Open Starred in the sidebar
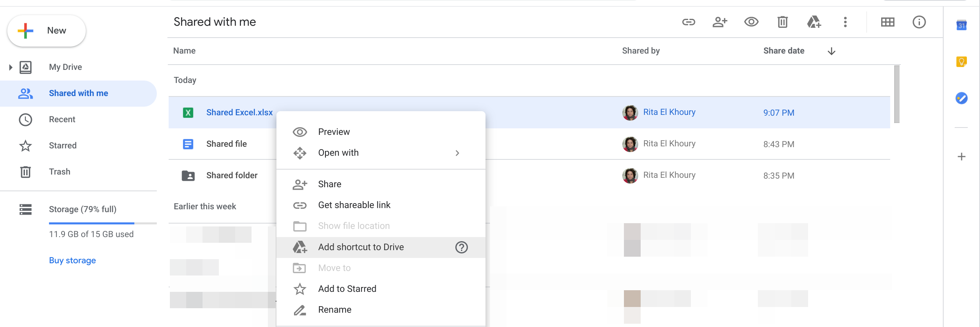 pyautogui.click(x=62, y=146)
